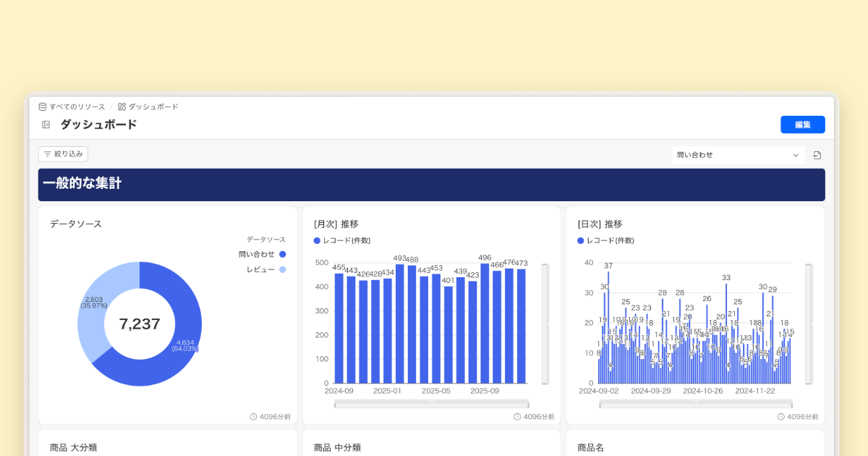
Task: Click the データソース card title
Action: (76, 224)
